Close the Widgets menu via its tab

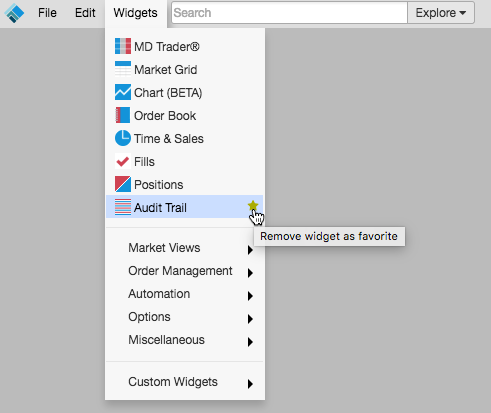pos(135,13)
